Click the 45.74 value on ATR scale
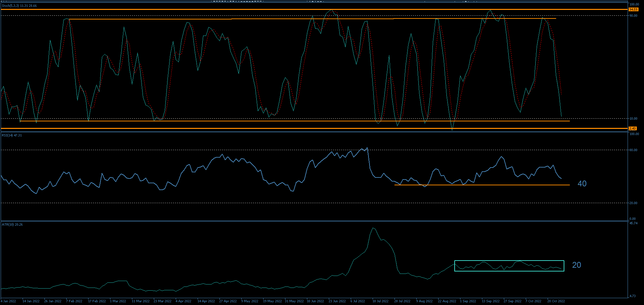 click(633, 223)
